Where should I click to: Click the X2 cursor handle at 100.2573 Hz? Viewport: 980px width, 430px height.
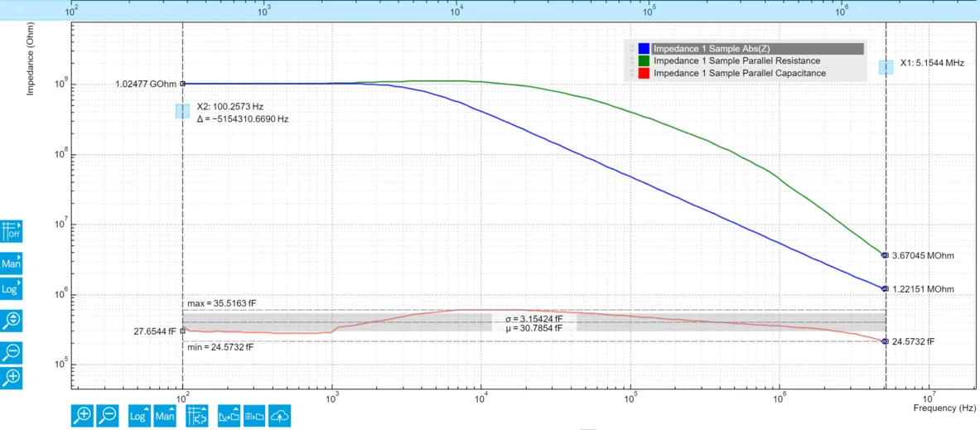coord(182,111)
